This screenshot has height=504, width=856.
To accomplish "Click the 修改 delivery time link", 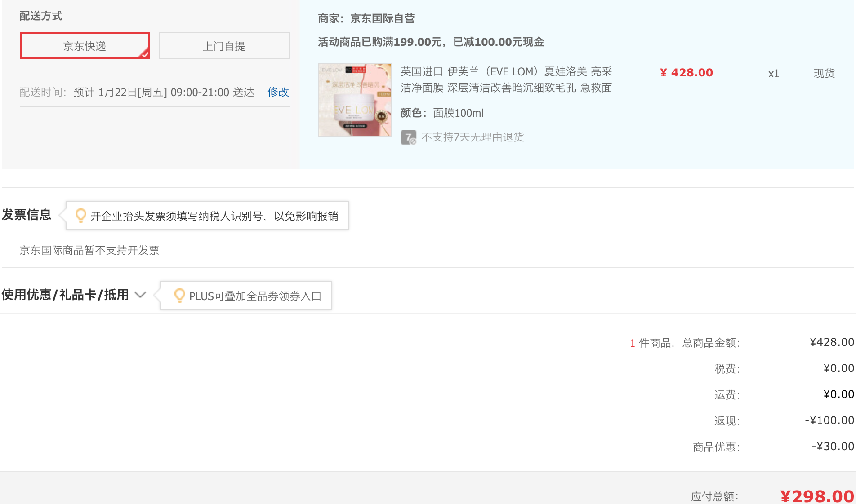I will [278, 92].
